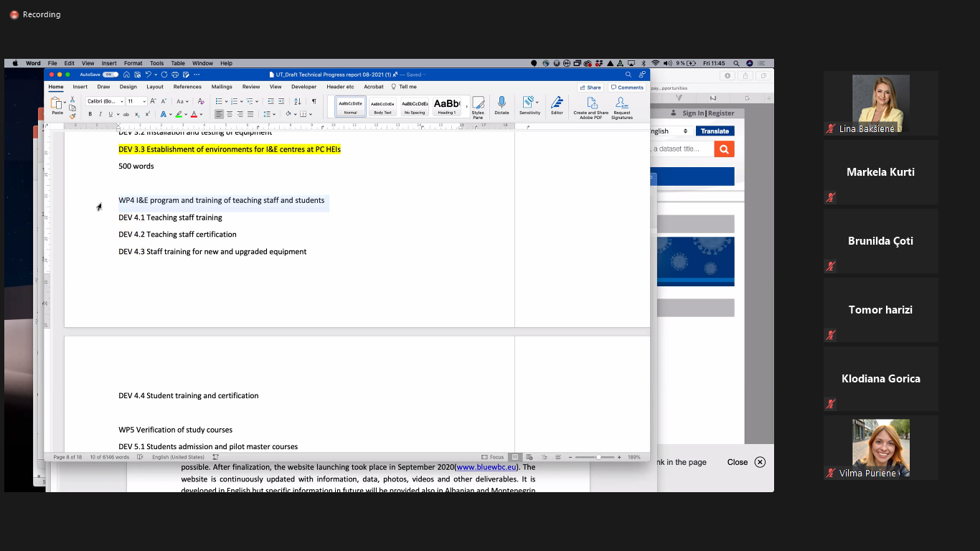Click the Comments button
Image resolution: width=980 pixels, height=551 pixels.
click(627, 88)
